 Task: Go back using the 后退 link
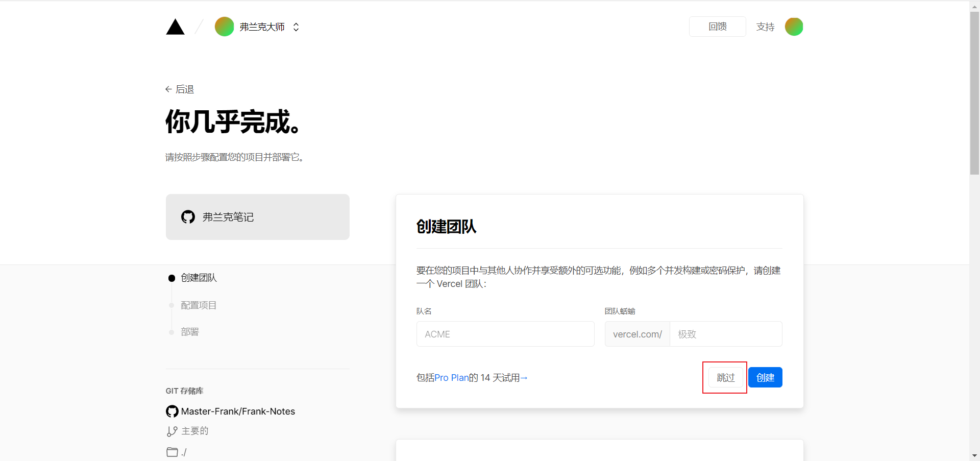click(180, 89)
